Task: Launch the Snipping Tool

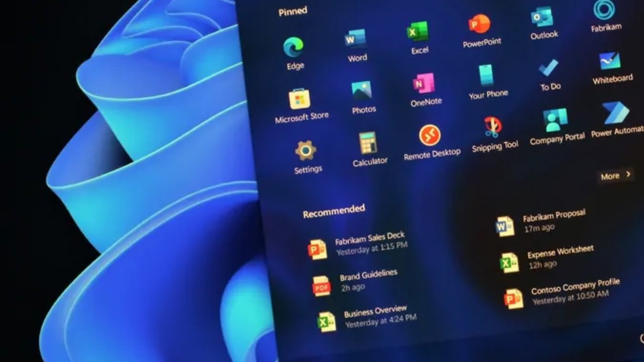Action: click(x=493, y=127)
